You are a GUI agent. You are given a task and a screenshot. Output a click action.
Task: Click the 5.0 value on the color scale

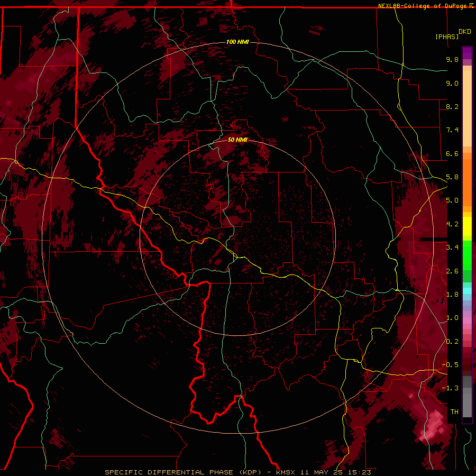point(452,200)
